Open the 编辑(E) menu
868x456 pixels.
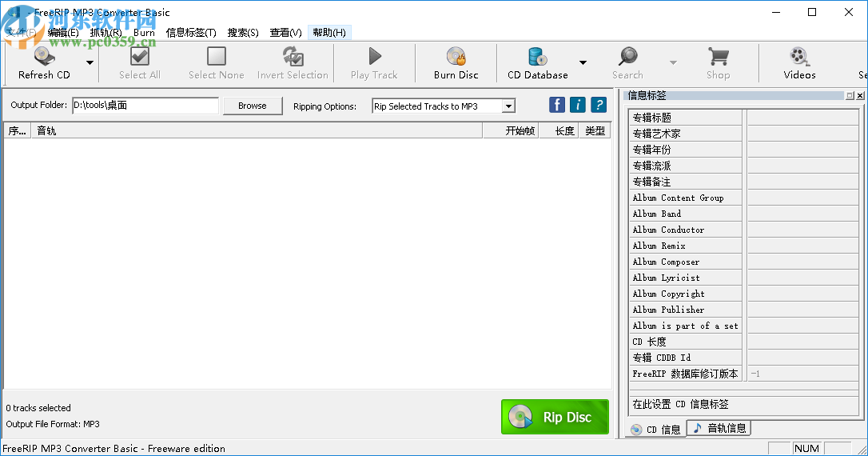point(63,33)
